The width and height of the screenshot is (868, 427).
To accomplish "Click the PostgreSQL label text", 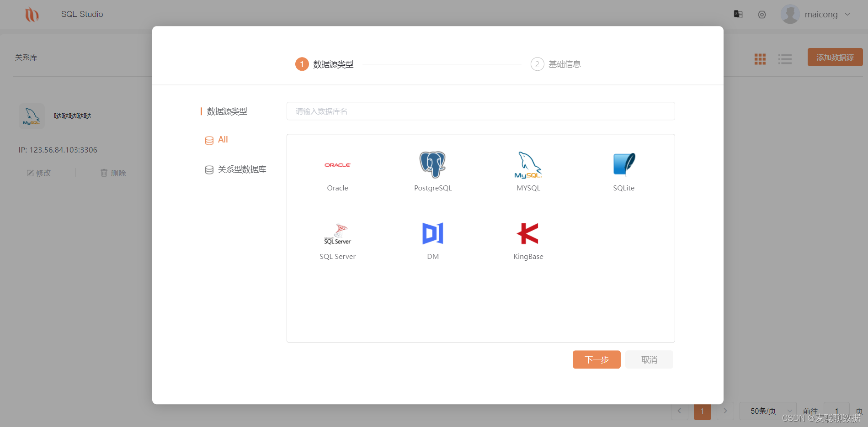I will click(x=433, y=188).
